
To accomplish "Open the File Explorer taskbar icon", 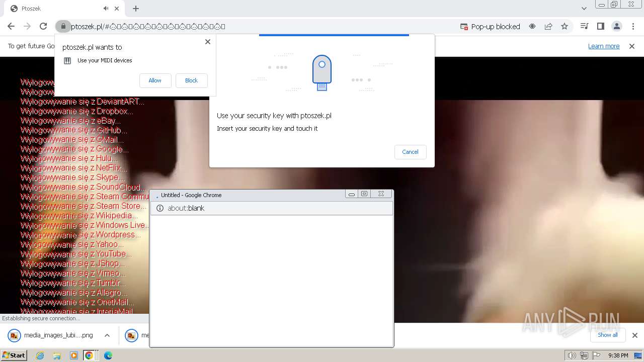I will (x=57, y=355).
